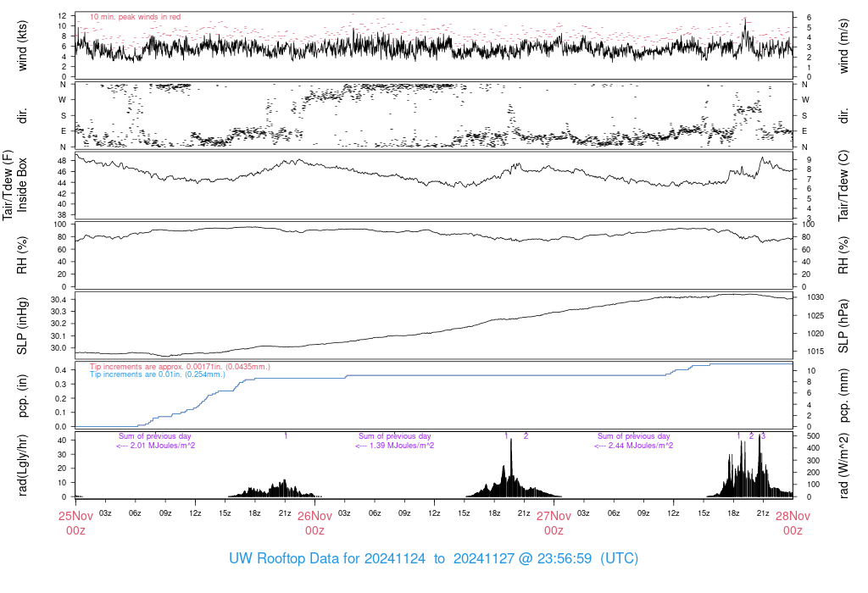Click the 'pcp. (in)' axis label
Screen dimensions: 868x593
22,396
